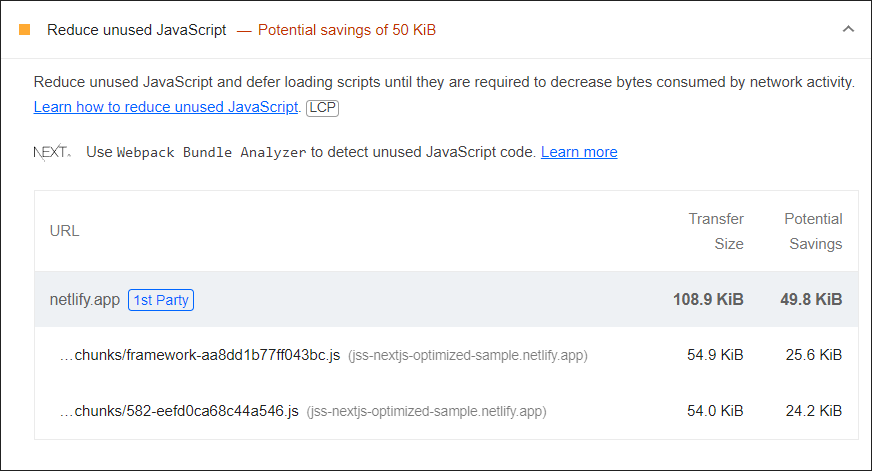Open Learn how to reduce unused JavaScript link
The width and height of the screenshot is (872, 471).
(x=166, y=106)
